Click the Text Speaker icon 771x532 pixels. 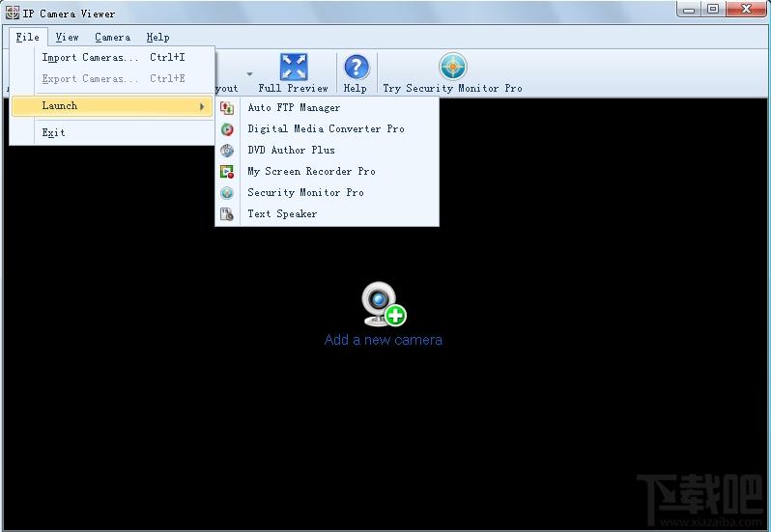[227, 214]
